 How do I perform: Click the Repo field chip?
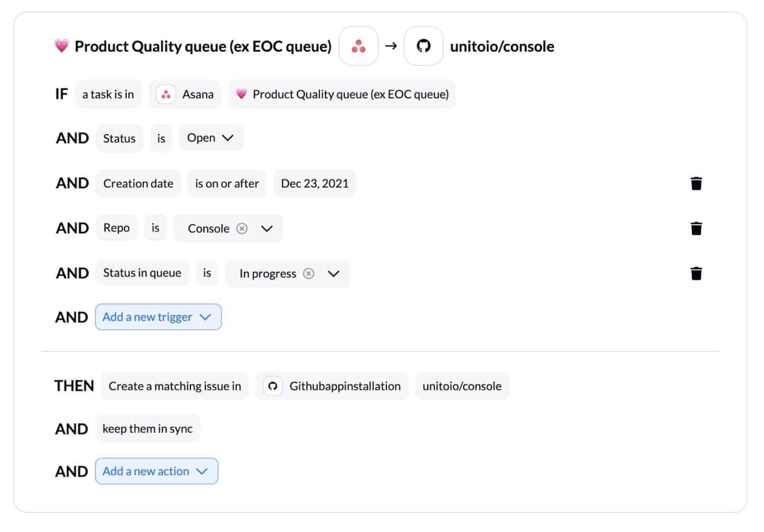point(117,228)
